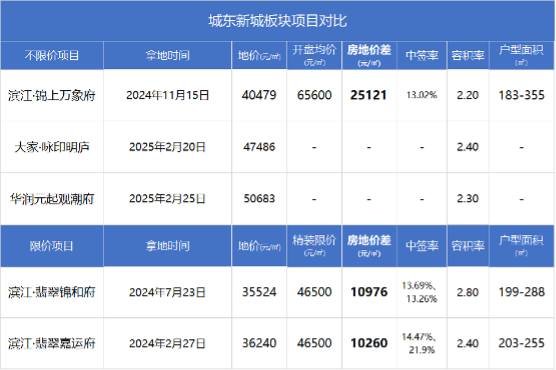This screenshot has width=556, height=370.
Task: Select project name 华润元起观潮府
Action: pos(52,199)
